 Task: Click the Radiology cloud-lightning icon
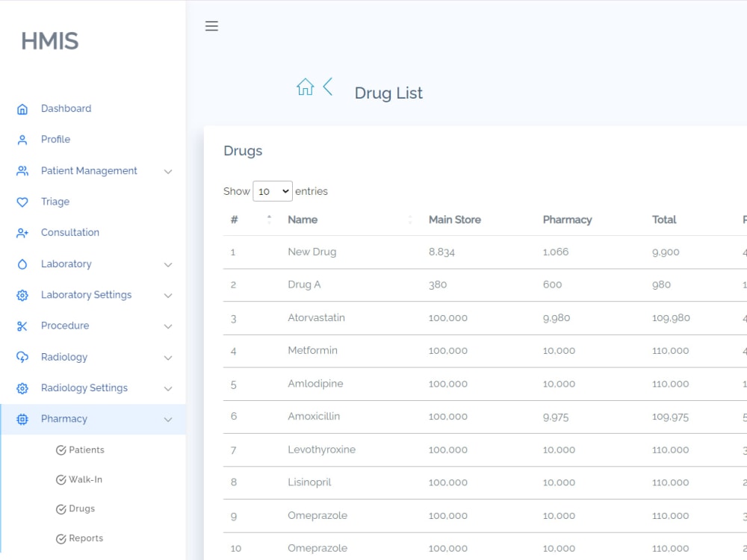(x=22, y=357)
